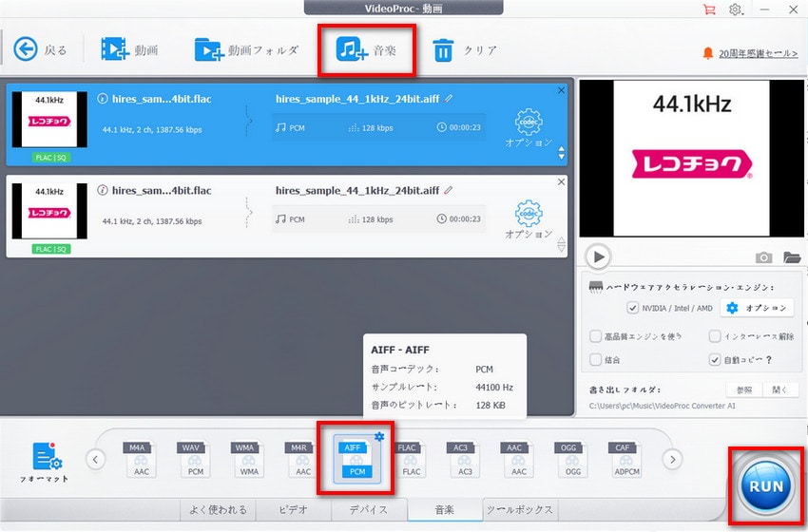The image size is (808, 532).
Task: Go back with the 戻る button
Action: click(40, 49)
